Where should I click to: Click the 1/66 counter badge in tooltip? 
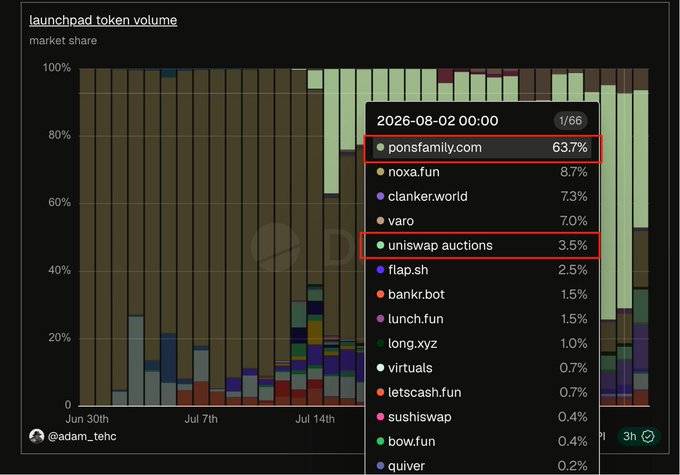pos(570,121)
